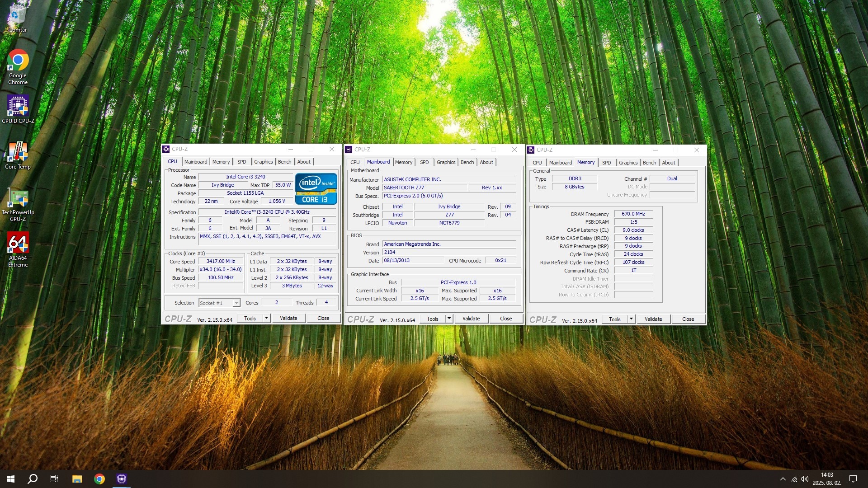Click the Intel Core i3 logo image
The width and height of the screenshot is (868, 488).
pos(316,189)
